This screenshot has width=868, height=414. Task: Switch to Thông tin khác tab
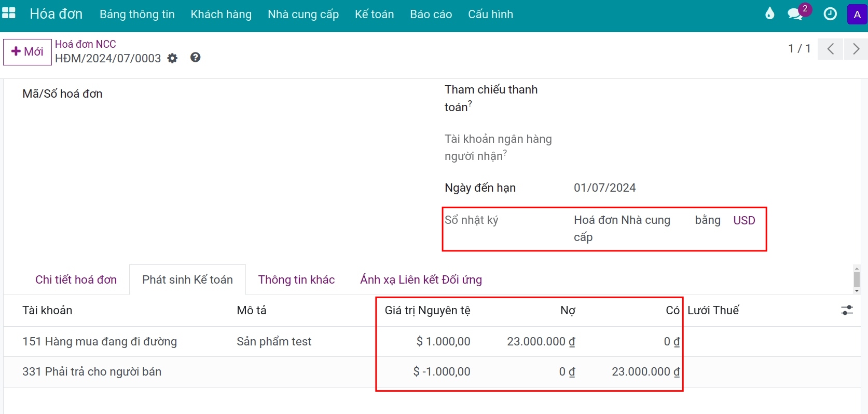(296, 279)
